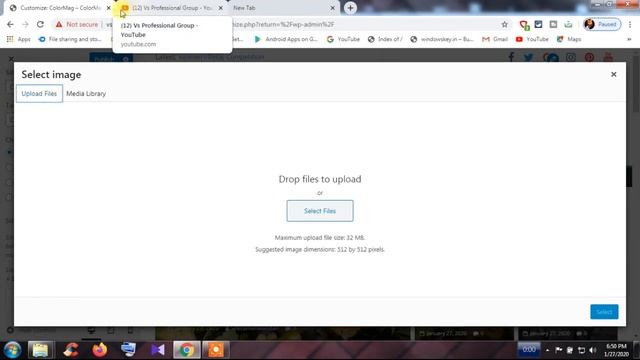Click the address bar URL field
This screenshot has width=640, height=360.
[x=282, y=24]
